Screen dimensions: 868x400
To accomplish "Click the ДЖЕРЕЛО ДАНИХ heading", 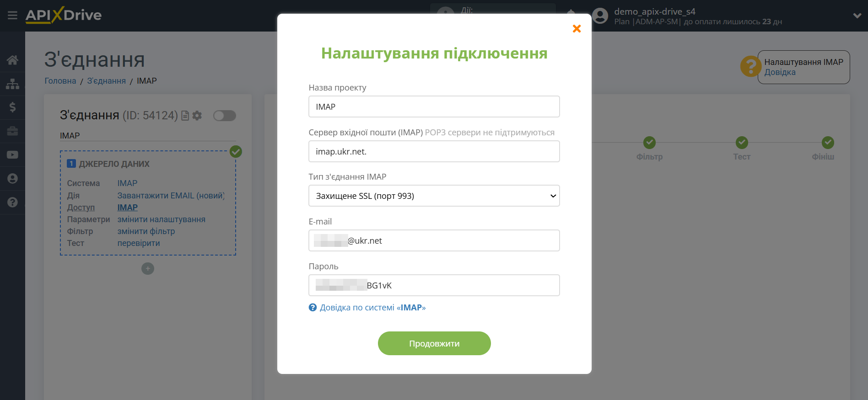I will click(114, 164).
